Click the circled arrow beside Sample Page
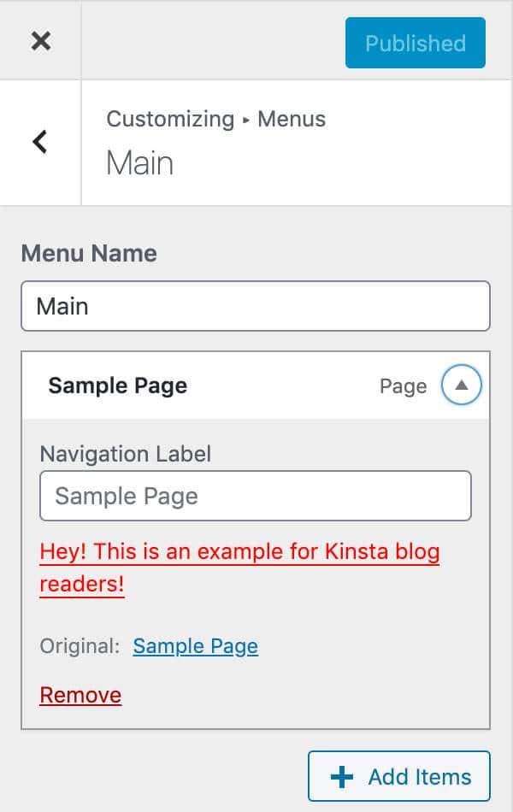The height and width of the screenshot is (812, 513). (x=461, y=385)
